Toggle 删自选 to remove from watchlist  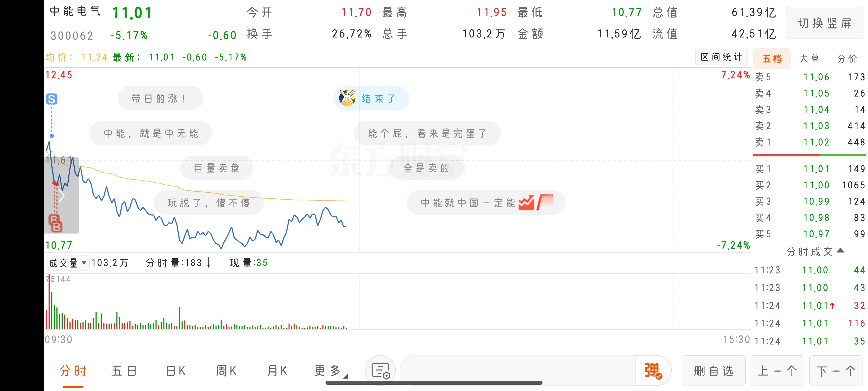coord(713,370)
